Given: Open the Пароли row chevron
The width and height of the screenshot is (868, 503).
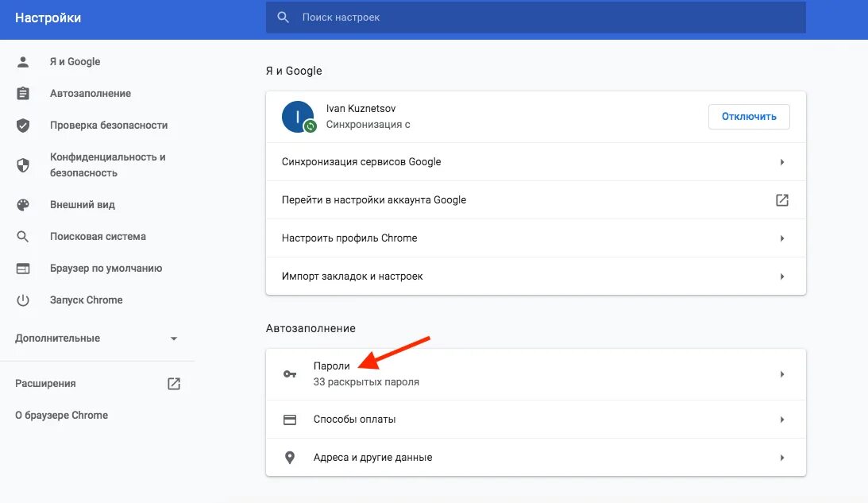Looking at the screenshot, I should [x=782, y=374].
